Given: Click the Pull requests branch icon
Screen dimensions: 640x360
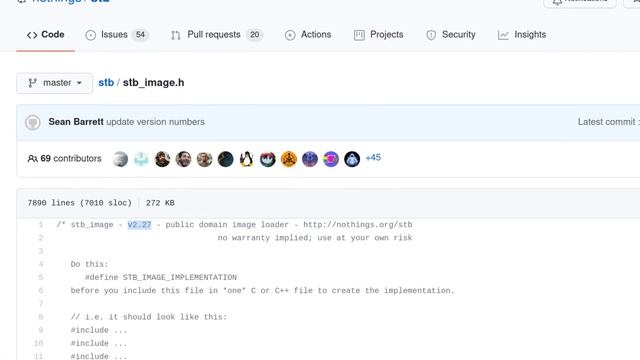Looking at the screenshot, I should point(176,36).
